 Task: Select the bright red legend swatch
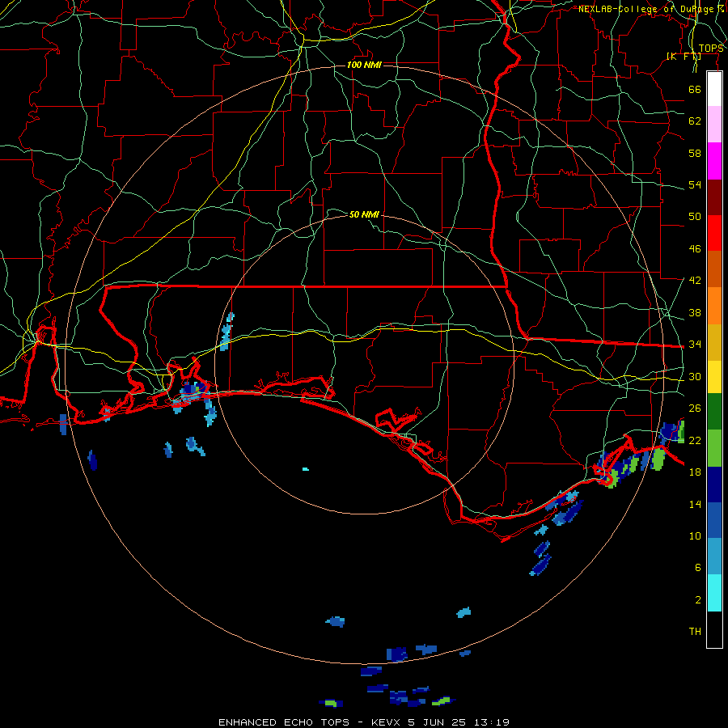714,233
